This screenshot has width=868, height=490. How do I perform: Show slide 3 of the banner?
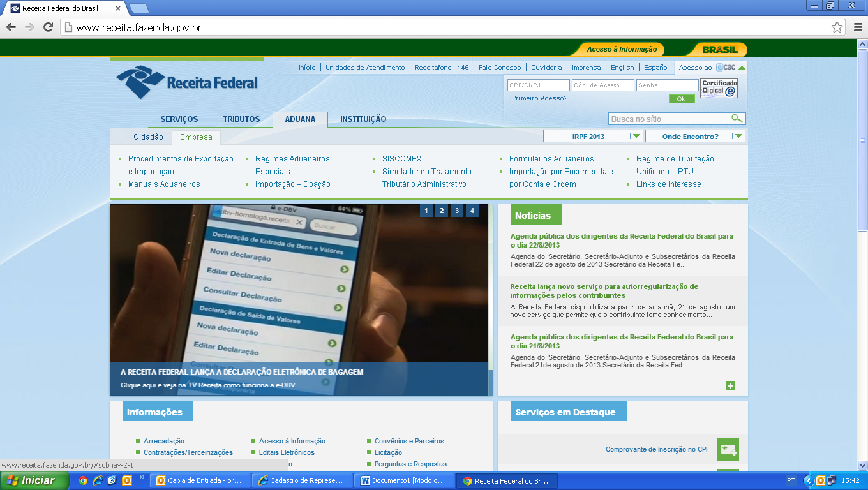457,211
